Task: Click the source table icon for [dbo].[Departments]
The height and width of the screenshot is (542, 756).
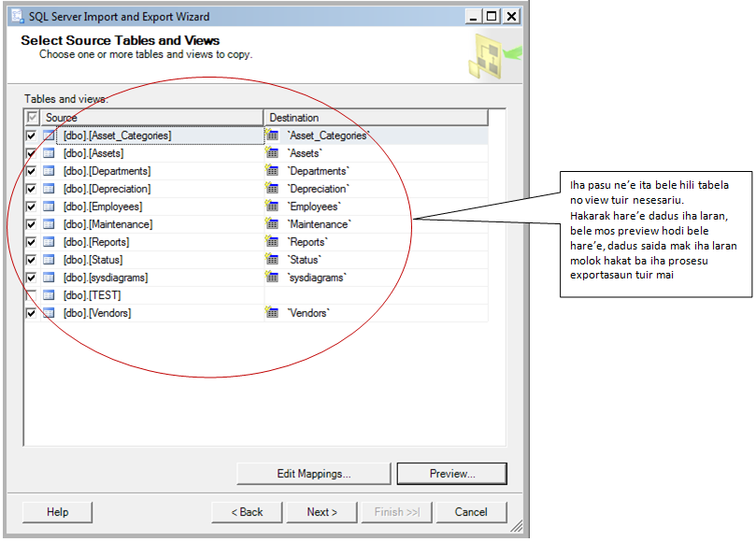Action: click(49, 171)
